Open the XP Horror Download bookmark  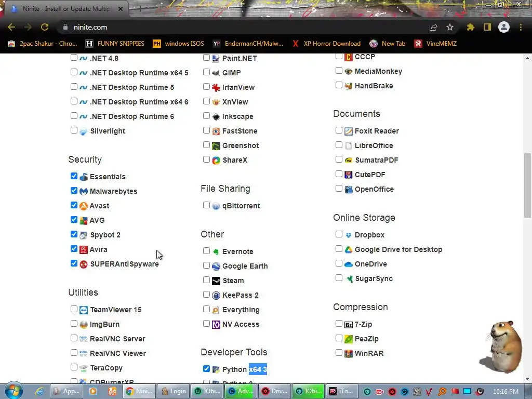tap(327, 44)
